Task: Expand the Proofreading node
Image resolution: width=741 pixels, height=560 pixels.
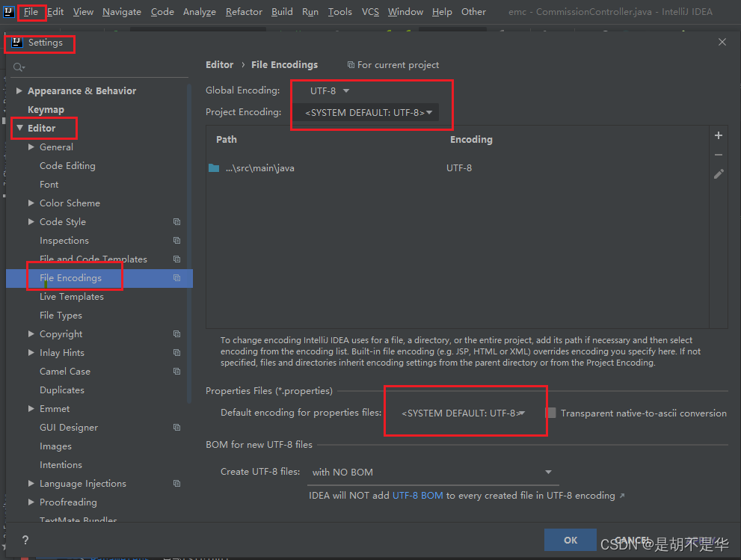Action: click(31, 502)
